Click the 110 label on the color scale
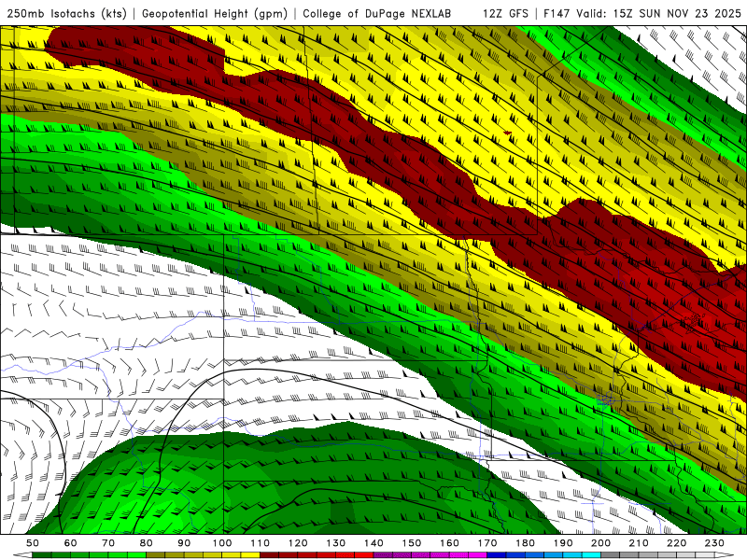This screenshot has width=747, height=560. click(261, 543)
